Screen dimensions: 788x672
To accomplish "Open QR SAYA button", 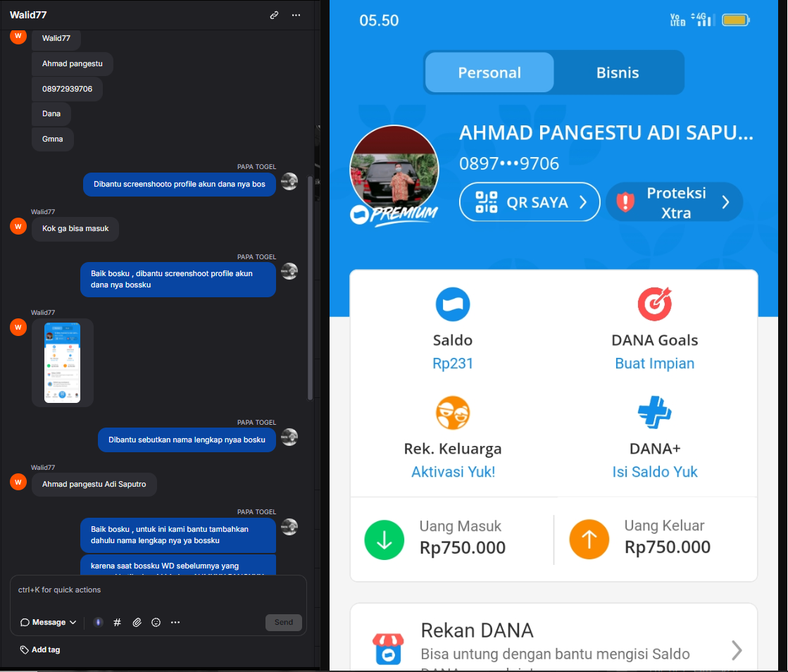I will [530, 202].
